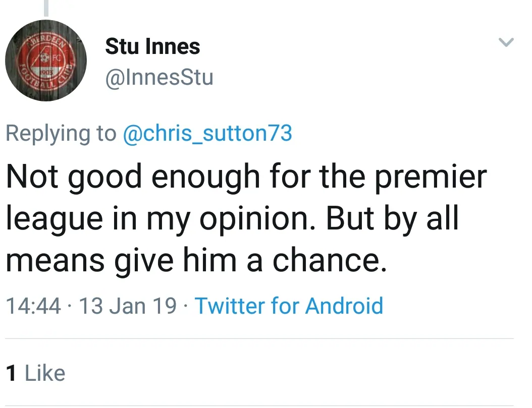View who liked via '1 Like'

pos(35,374)
